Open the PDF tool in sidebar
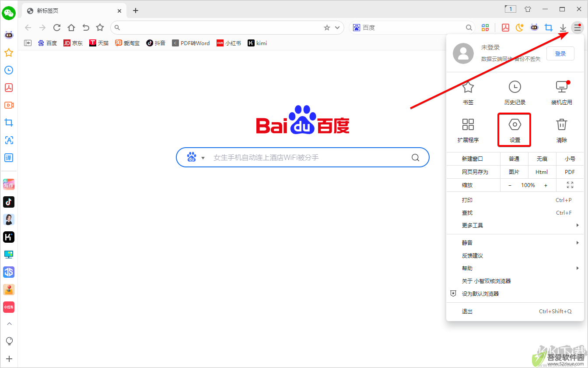 (x=9, y=88)
